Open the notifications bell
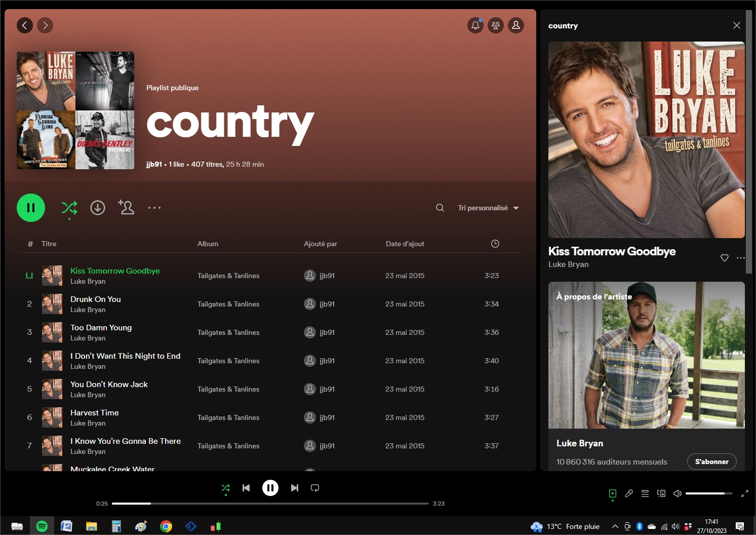 coord(475,25)
